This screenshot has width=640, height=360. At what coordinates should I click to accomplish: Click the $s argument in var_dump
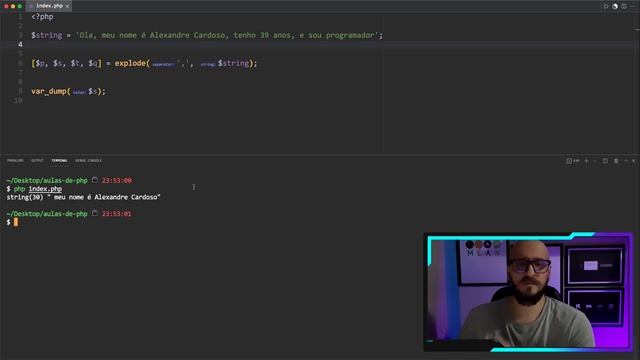93,91
